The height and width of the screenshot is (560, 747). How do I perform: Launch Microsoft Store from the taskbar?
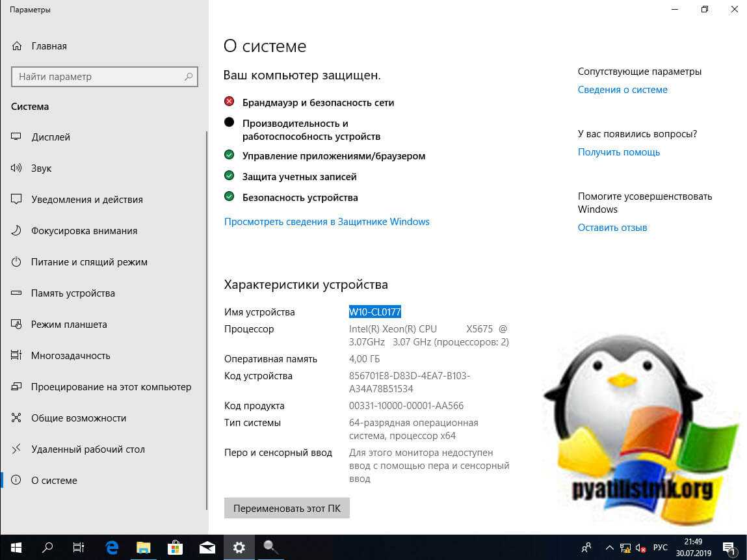point(175,547)
